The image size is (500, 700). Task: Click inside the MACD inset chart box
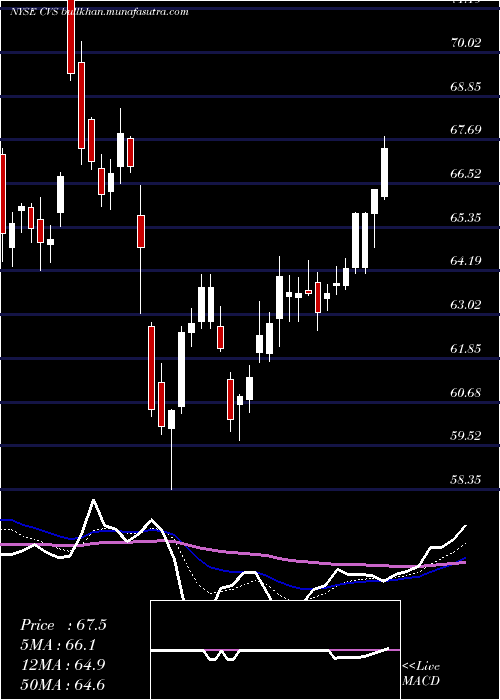[275, 650]
